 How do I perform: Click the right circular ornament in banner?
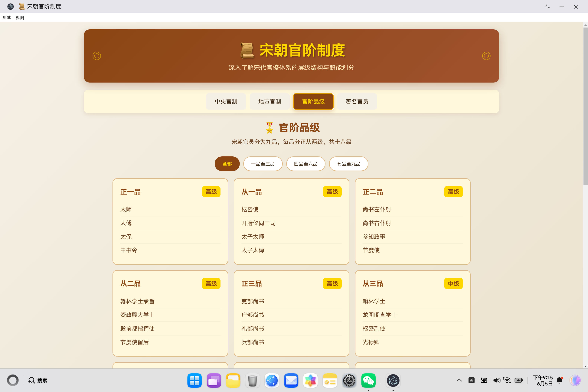pyautogui.click(x=486, y=56)
